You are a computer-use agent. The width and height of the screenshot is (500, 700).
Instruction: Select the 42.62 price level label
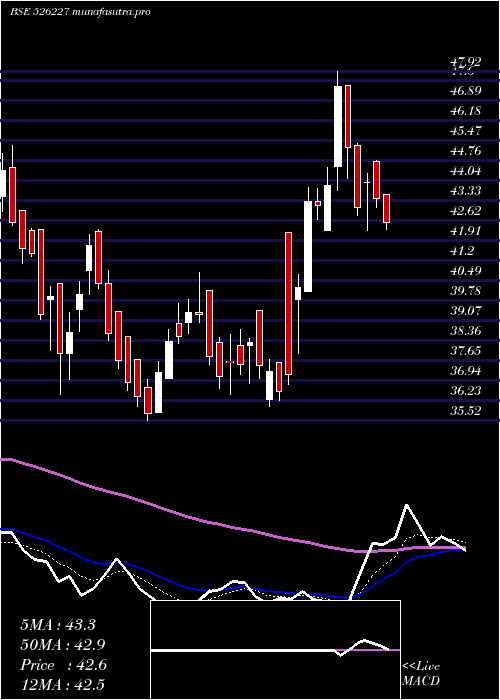(x=466, y=211)
